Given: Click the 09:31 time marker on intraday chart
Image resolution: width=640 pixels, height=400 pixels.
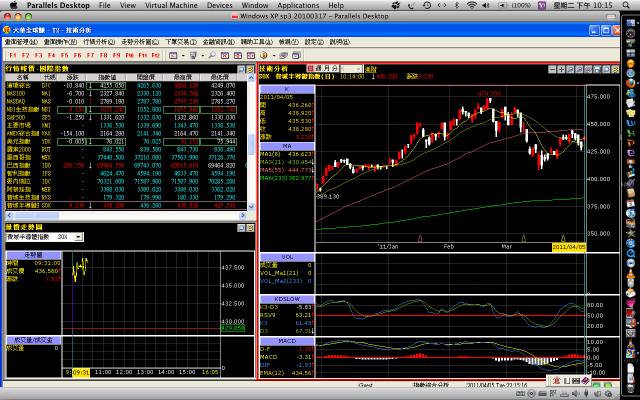Looking at the screenshot, I should (81, 372).
